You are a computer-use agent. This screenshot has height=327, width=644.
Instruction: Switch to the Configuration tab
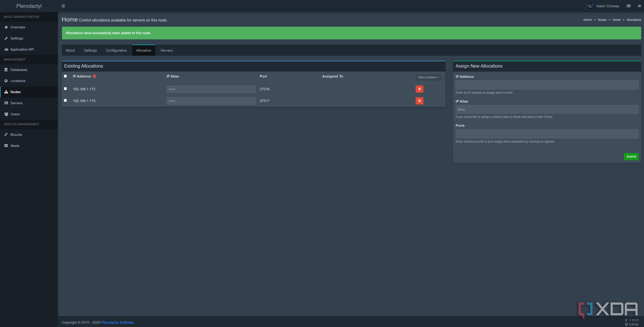[x=116, y=50]
